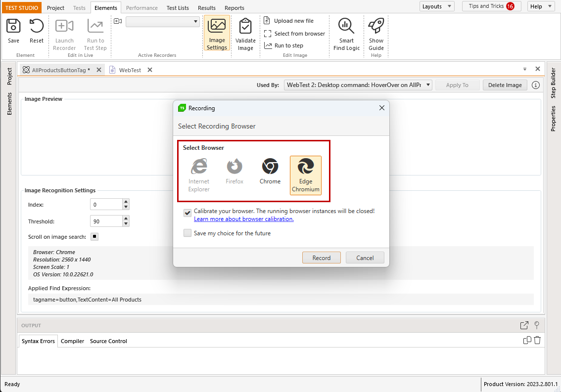This screenshot has height=392, width=561.
Task: Open the document tab list dropdown arrow
Action: (525, 69)
